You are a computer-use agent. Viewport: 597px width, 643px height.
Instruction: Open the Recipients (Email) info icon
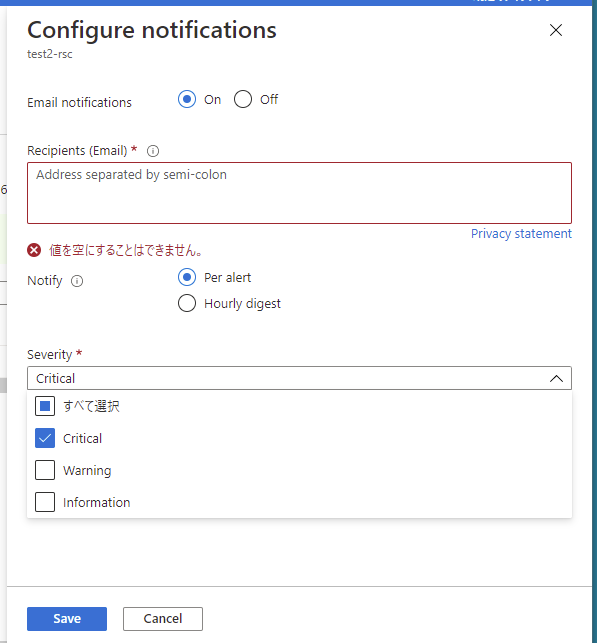tap(153, 151)
